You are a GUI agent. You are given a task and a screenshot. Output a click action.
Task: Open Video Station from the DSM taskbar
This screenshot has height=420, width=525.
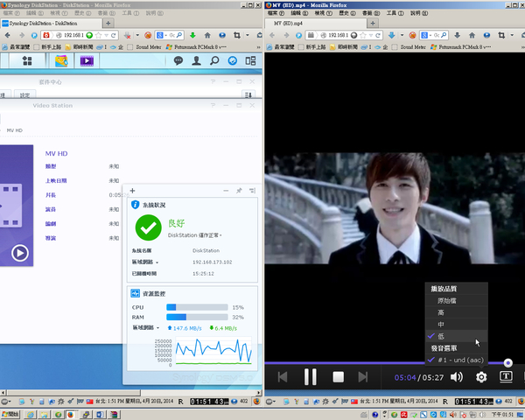(x=87, y=61)
